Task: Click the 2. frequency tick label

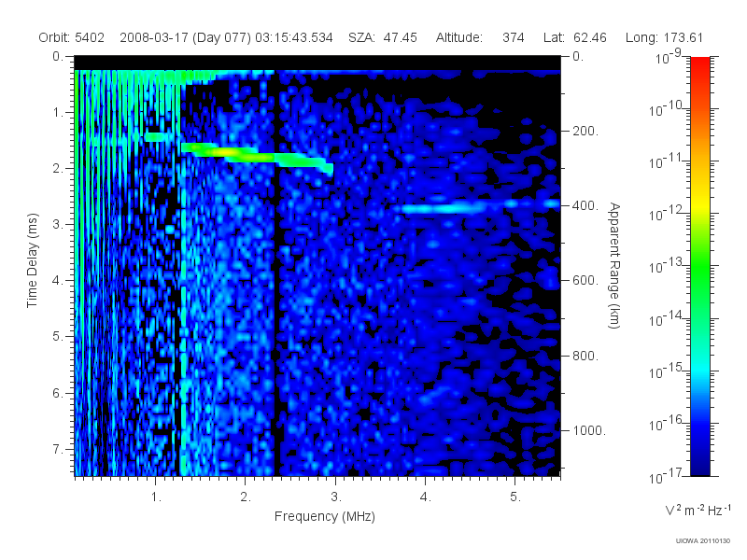Action: (246, 497)
